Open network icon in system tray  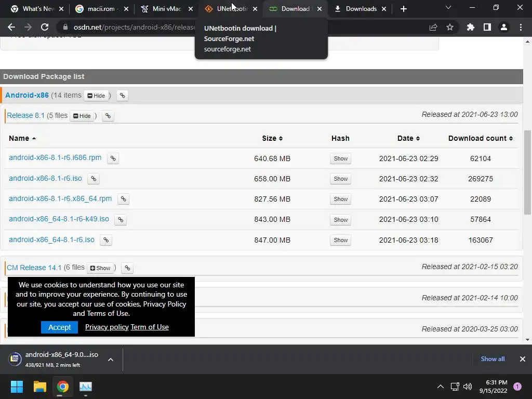coord(455,387)
